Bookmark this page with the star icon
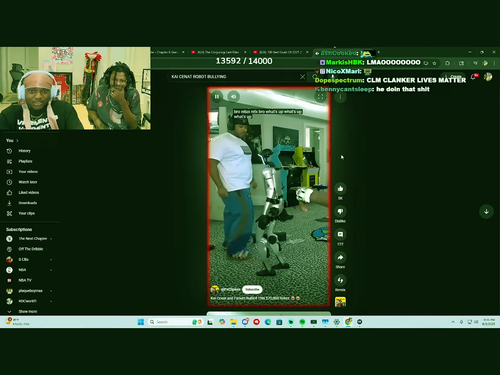The image size is (500, 375). click(x=434, y=63)
